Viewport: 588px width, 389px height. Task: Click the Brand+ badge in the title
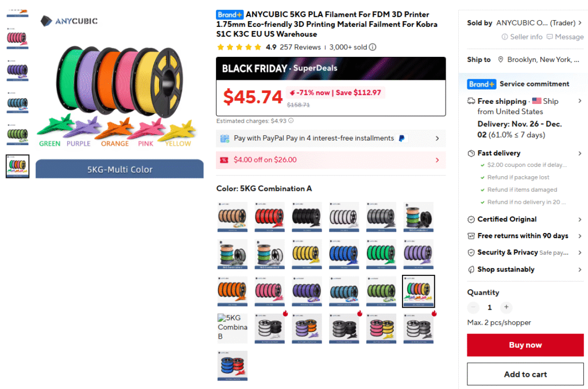pos(230,14)
